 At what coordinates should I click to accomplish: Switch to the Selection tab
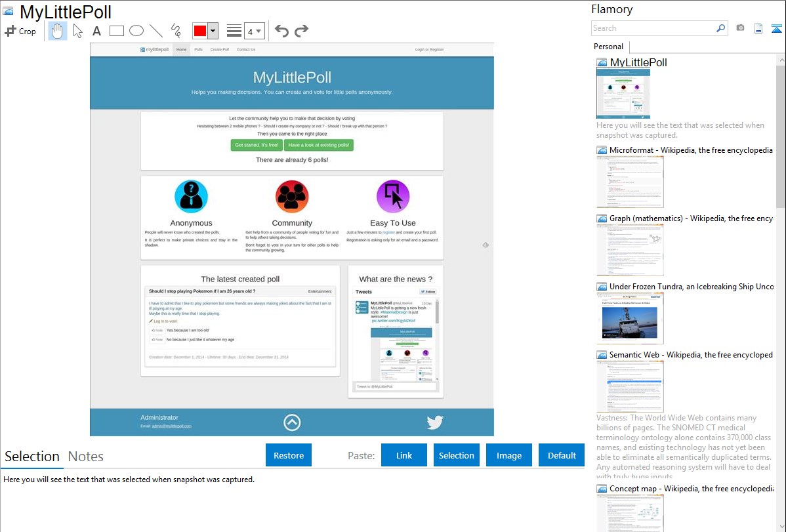(32, 457)
